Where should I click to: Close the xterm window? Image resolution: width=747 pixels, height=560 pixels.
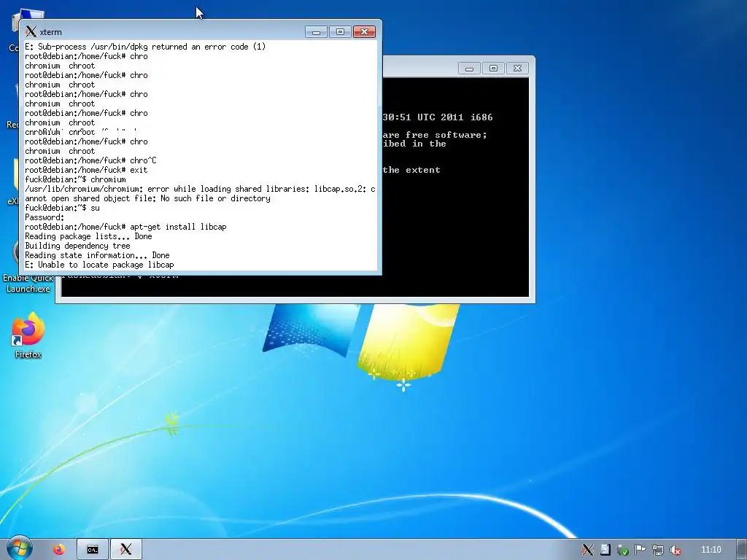[x=365, y=31]
